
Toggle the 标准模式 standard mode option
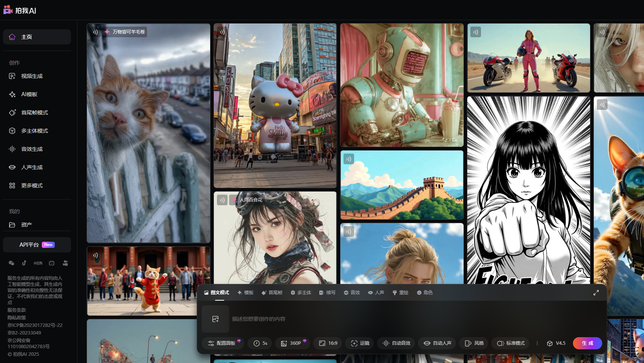click(511, 343)
